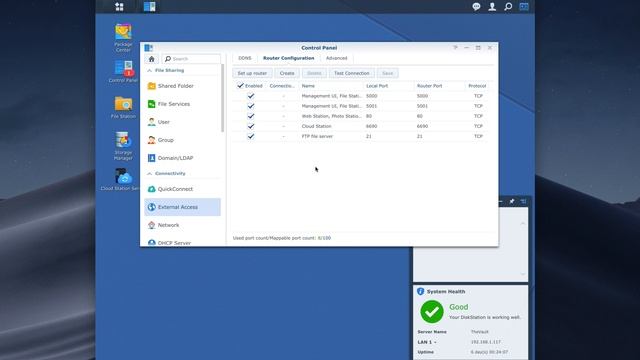Click widget panel scroll up chevron
640x360 pixels.
coord(523,223)
